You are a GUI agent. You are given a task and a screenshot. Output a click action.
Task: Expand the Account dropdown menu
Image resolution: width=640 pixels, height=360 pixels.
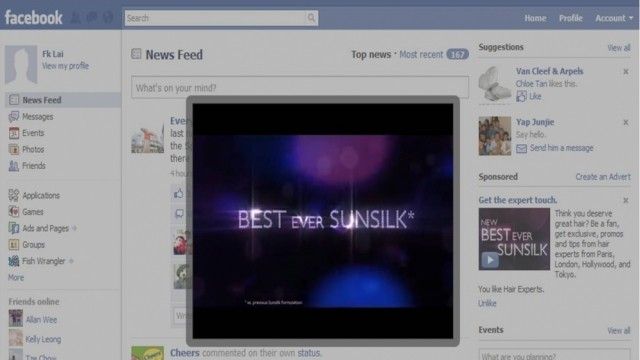tap(614, 18)
